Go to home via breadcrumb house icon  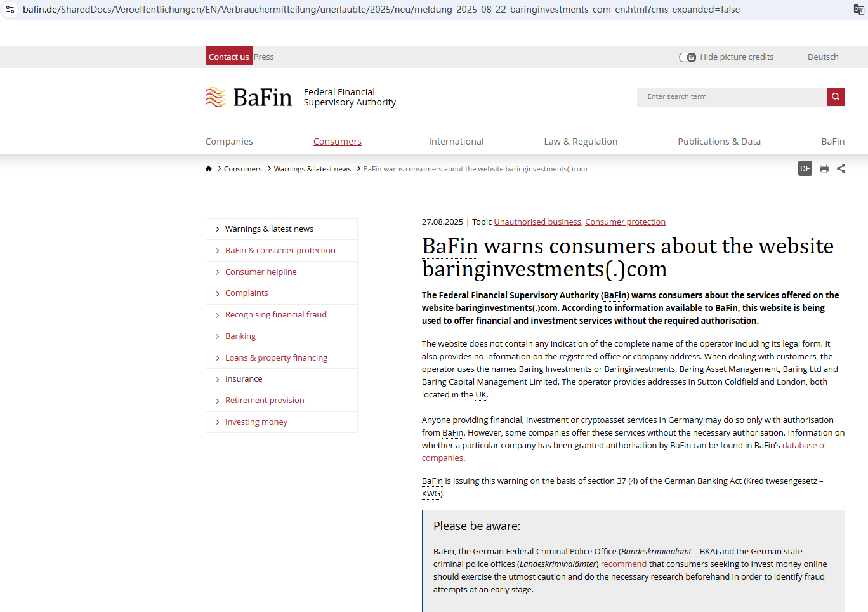[209, 168]
